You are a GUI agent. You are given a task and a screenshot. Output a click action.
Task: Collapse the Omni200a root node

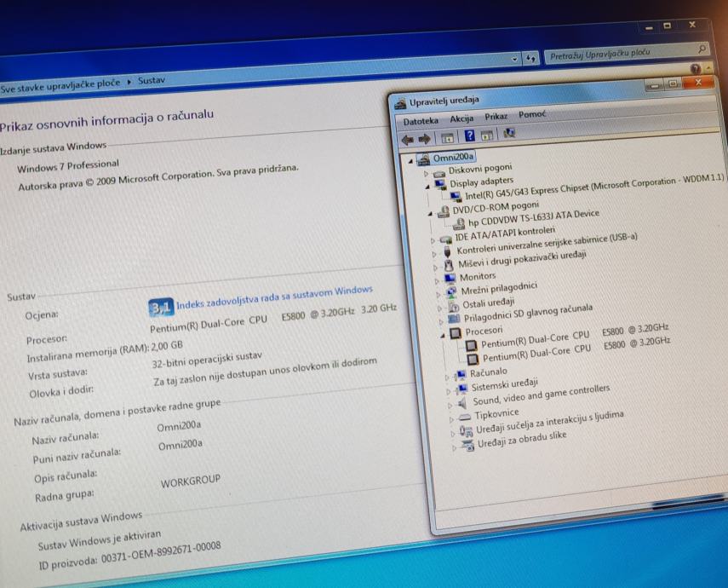click(410, 162)
